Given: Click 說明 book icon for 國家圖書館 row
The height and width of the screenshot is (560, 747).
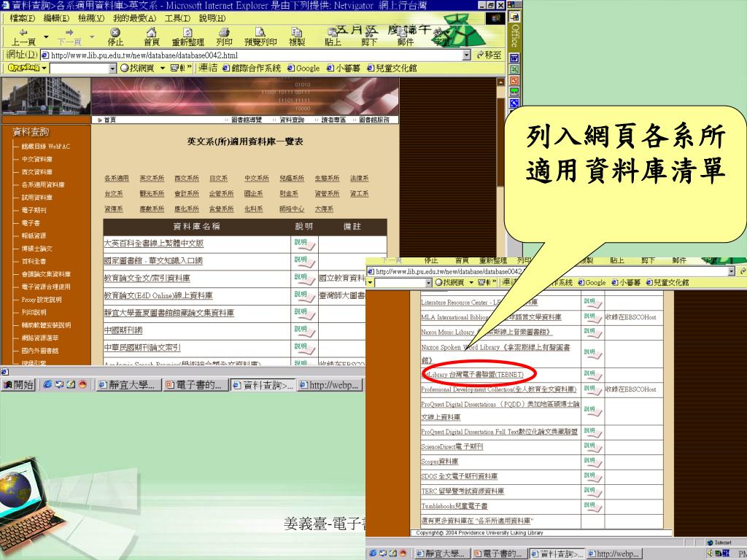Looking at the screenshot, I should pyautogui.click(x=304, y=262).
